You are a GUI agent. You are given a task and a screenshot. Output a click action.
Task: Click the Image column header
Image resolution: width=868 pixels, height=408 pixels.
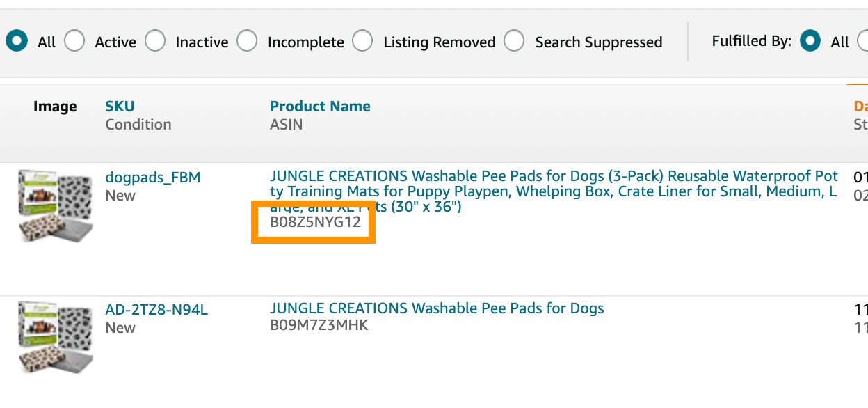coord(55,107)
